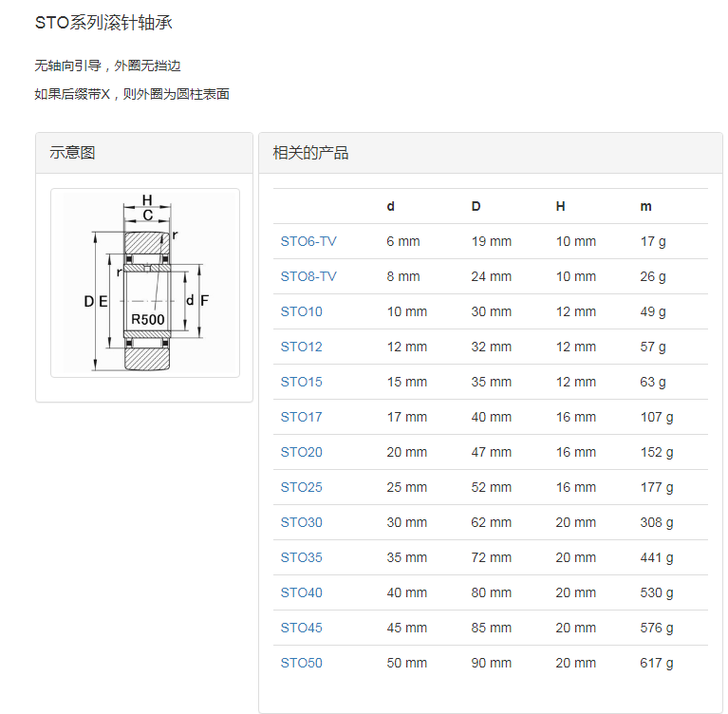Screen dimensions: 728x714
Task: Select the STO25 product link
Action: pyautogui.click(x=301, y=487)
